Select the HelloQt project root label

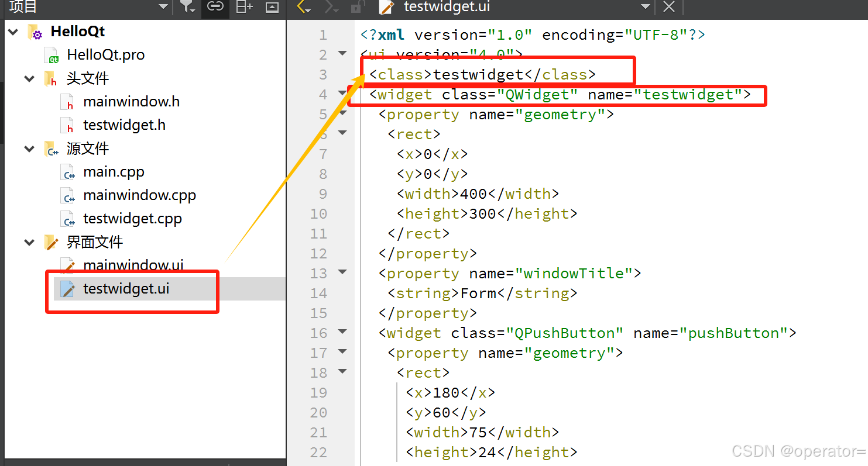[x=78, y=32]
